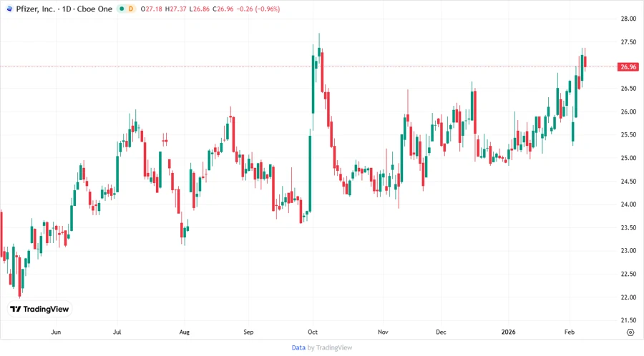Click the 27.50 price axis label
This screenshot has height=356, width=644.
pos(628,42)
